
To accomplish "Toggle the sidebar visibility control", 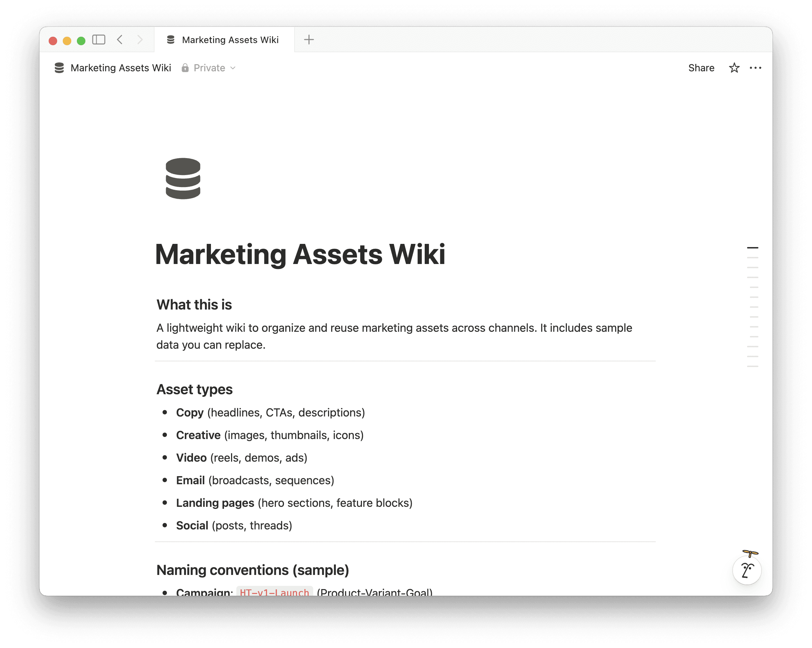I will [x=99, y=40].
